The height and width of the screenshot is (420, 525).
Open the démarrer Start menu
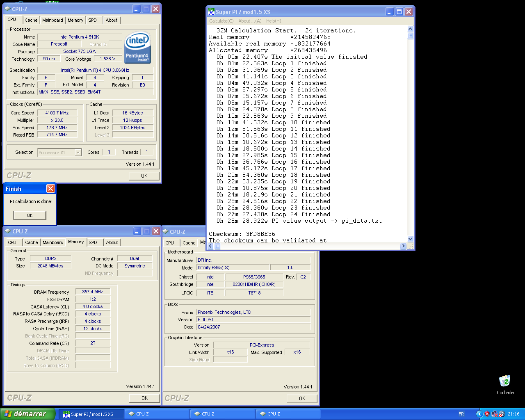pyautogui.click(x=27, y=414)
